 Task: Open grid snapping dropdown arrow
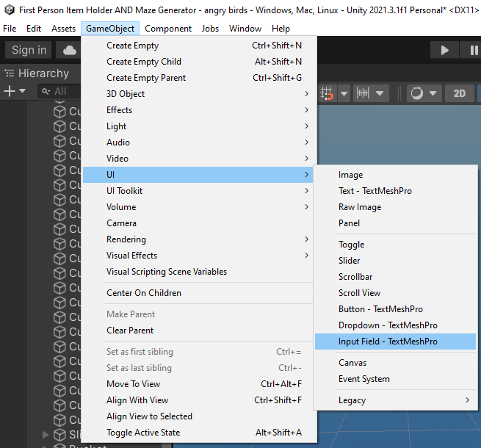tap(344, 93)
